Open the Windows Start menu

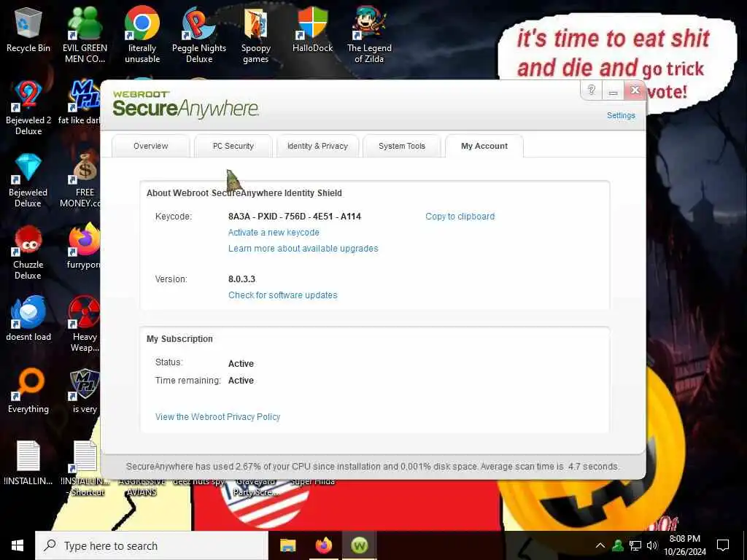18,545
